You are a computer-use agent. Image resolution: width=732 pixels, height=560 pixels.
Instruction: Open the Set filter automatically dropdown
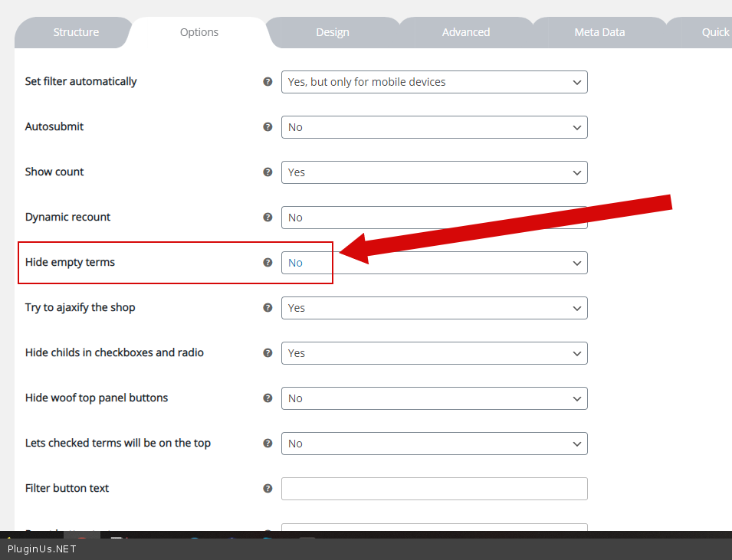tap(434, 82)
